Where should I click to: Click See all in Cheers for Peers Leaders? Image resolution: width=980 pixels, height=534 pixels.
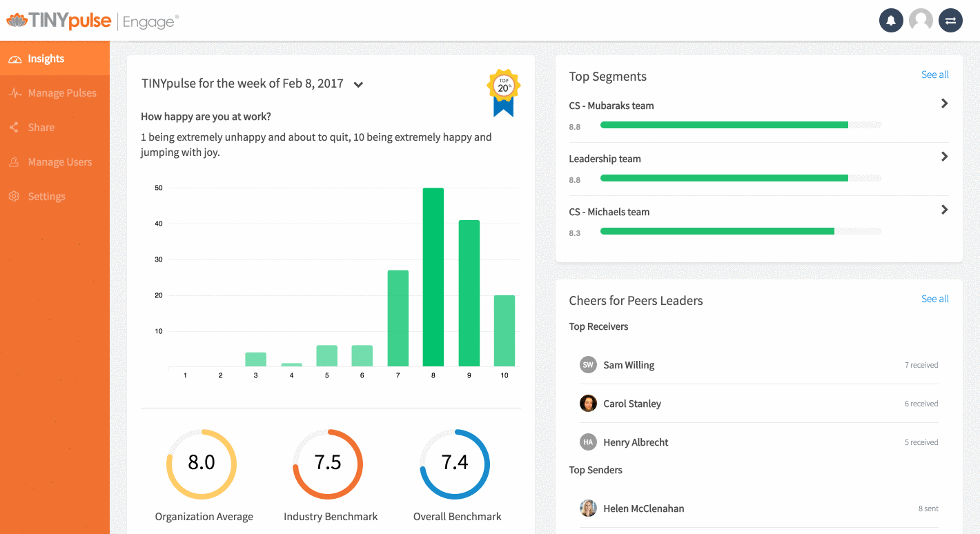[x=935, y=299]
